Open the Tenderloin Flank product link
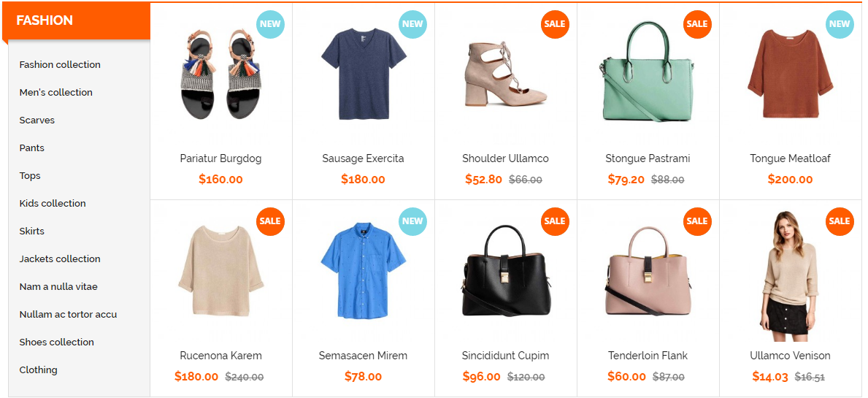Screen dimensions: 868x398 coord(648,356)
